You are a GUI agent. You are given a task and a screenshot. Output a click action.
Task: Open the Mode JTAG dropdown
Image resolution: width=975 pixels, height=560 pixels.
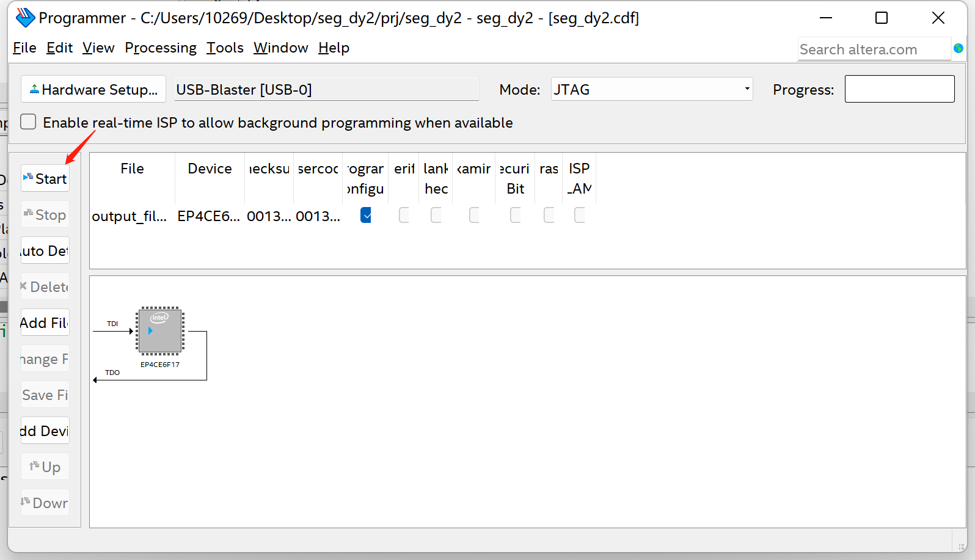(x=652, y=89)
